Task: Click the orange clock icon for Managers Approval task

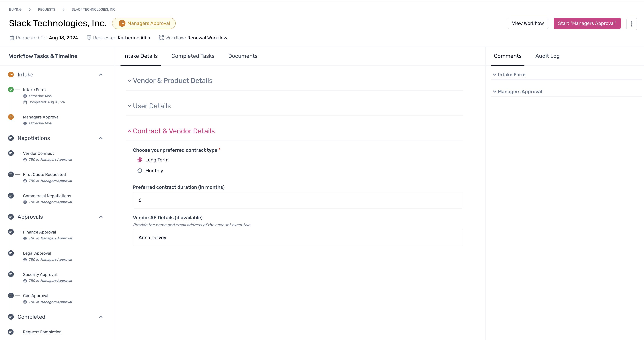Action: 11,117
